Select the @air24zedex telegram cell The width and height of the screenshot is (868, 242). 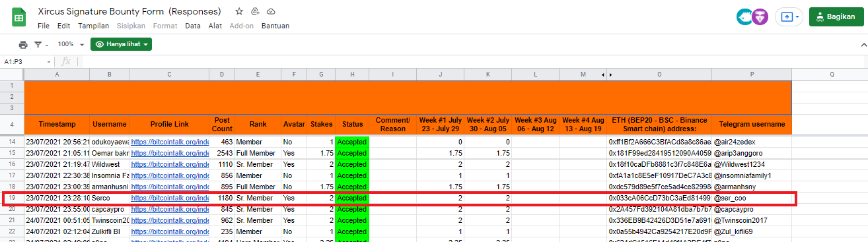pyautogui.click(x=752, y=142)
